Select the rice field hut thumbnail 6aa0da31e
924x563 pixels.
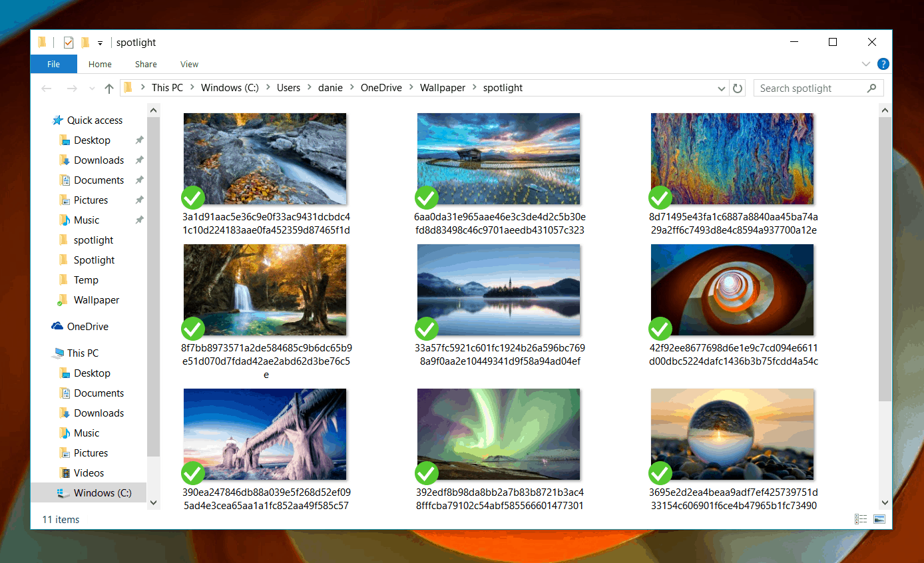[499, 158]
